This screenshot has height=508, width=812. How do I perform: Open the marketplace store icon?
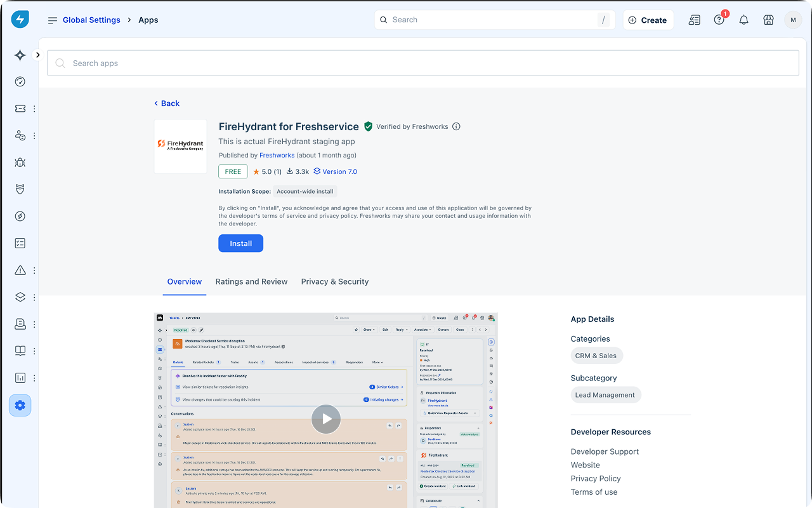768,20
